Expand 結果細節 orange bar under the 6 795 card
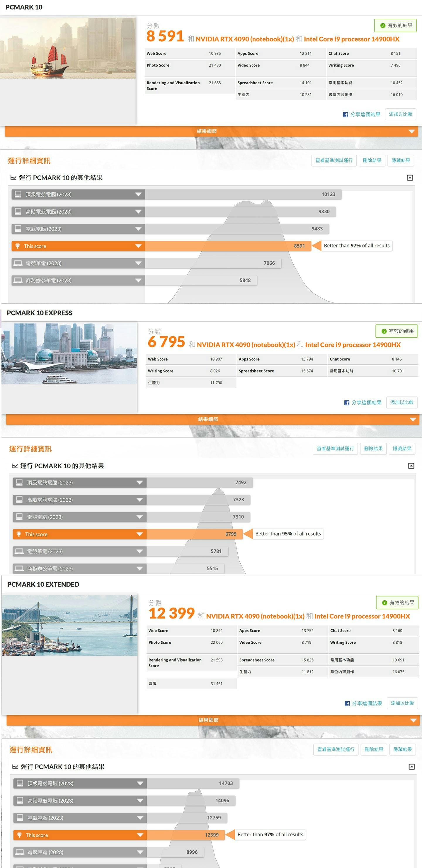 (212, 419)
